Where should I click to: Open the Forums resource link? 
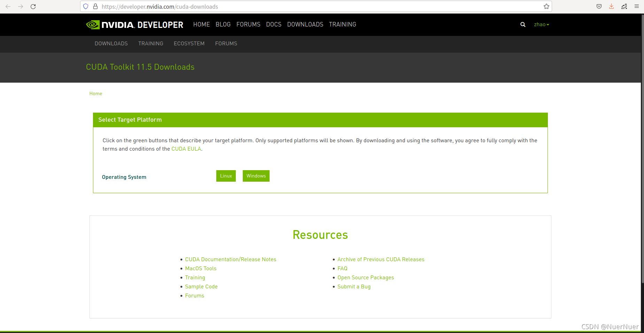pos(195,296)
